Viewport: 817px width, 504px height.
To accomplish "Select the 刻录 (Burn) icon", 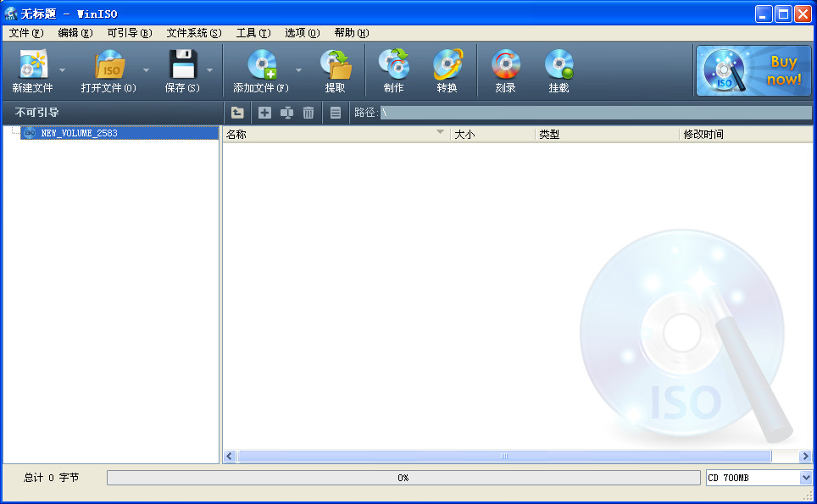I will [x=504, y=68].
